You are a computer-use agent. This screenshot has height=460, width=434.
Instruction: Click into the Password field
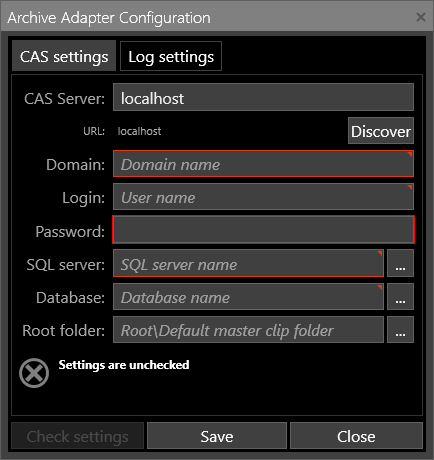[x=263, y=230]
